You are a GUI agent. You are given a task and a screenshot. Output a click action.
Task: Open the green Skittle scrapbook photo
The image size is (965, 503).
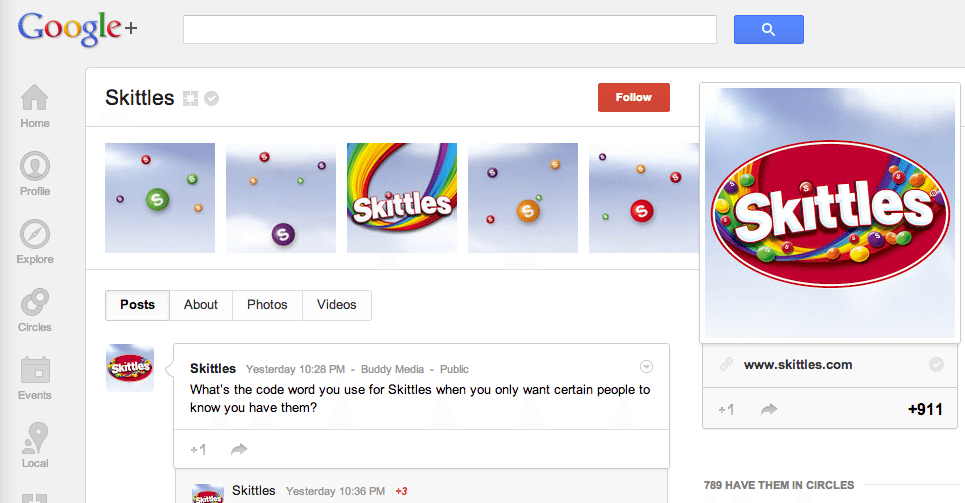pyautogui.click(x=160, y=198)
